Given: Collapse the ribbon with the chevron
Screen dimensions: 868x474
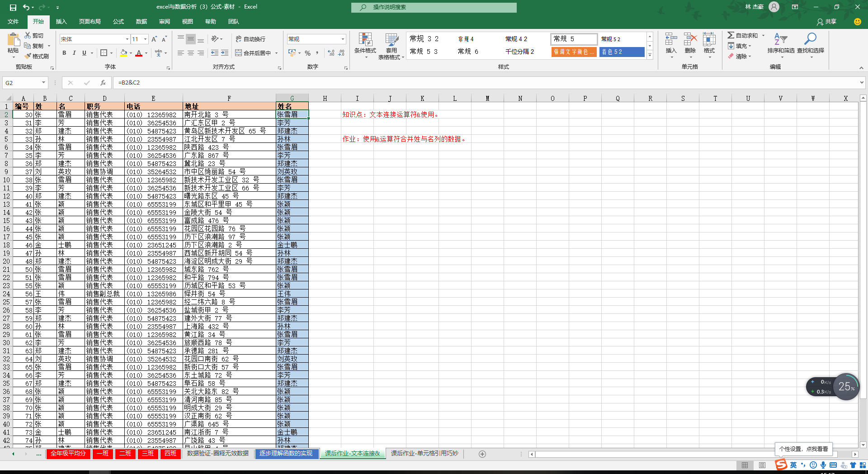Looking at the screenshot, I should click(861, 68).
